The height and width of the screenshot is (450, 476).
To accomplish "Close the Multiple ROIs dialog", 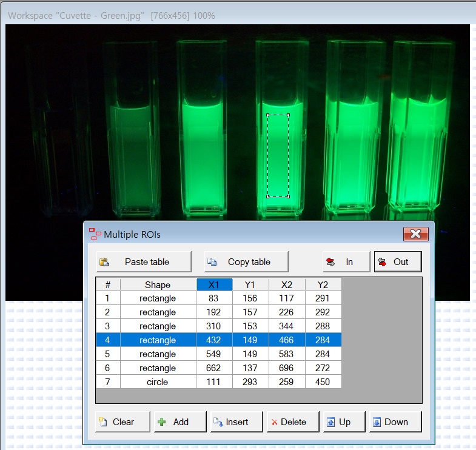I will [x=415, y=234].
